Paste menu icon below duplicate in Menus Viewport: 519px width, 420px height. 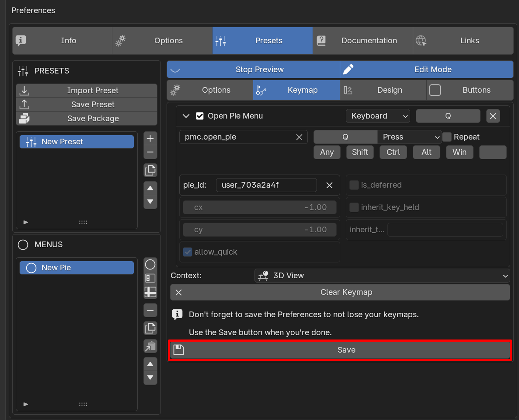pyautogui.click(x=150, y=346)
